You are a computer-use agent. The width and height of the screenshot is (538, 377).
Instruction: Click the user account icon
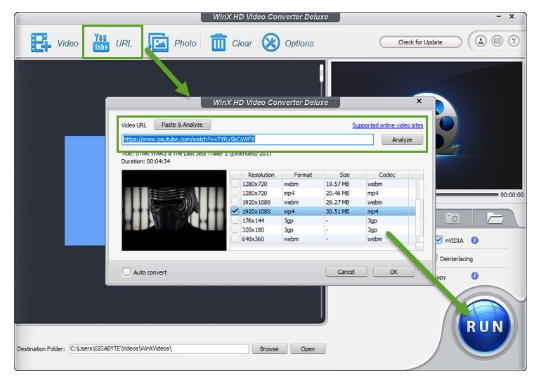click(481, 41)
